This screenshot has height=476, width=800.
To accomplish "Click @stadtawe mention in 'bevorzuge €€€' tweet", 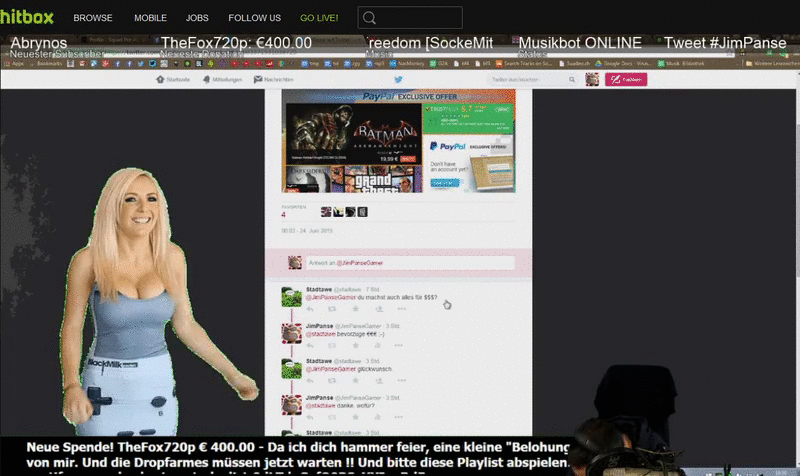I will 320,334.
